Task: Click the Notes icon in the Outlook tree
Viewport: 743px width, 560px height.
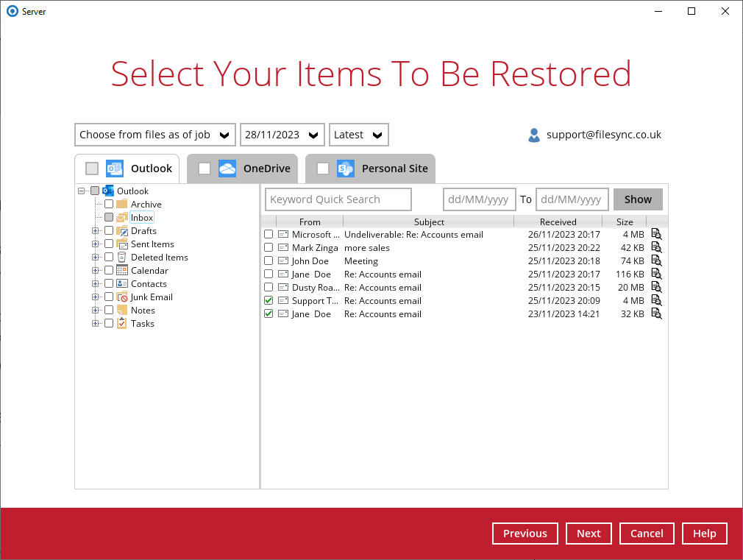Action: 122,310
